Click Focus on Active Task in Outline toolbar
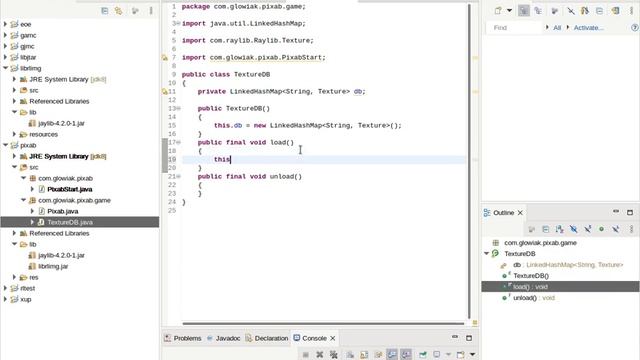This screenshot has width=640, height=360. [x=531, y=229]
